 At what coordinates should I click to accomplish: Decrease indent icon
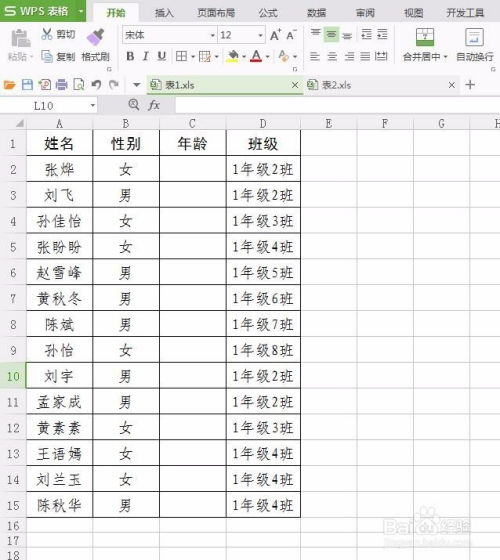366,34
